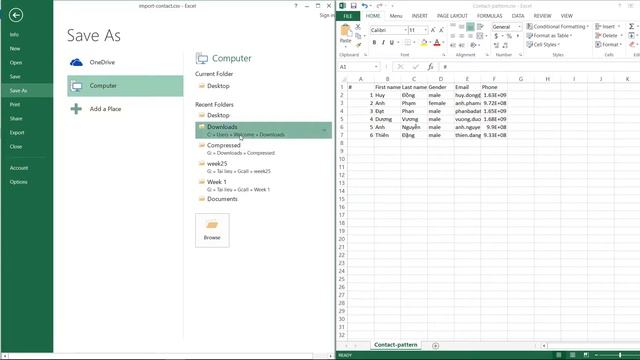Switch to the DATA ribbon tab

click(518, 16)
